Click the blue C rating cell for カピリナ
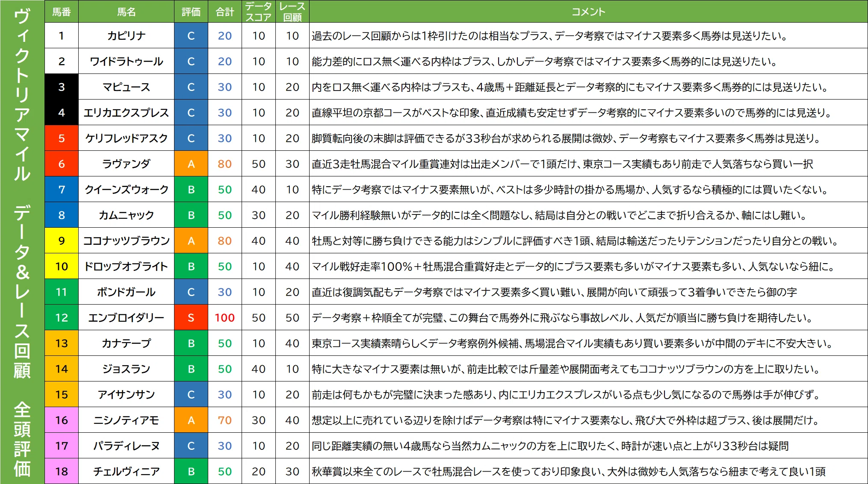This screenshot has width=868, height=484. point(191,35)
